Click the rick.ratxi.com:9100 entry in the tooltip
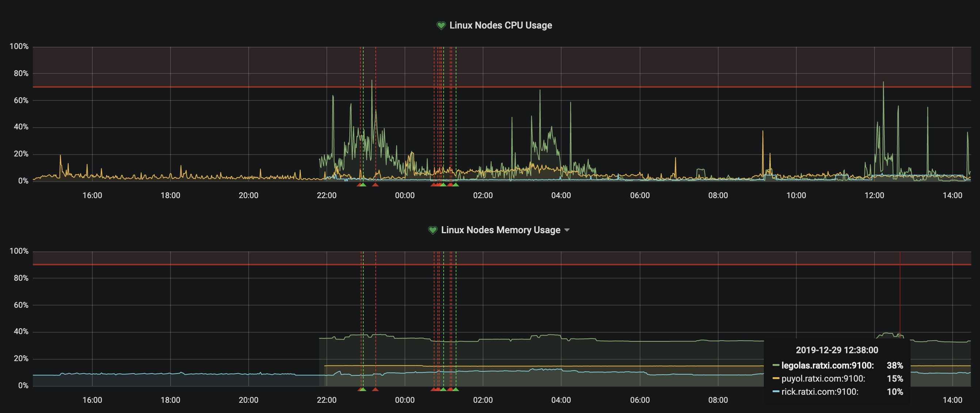This screenshot has height=413, width=980. point(819,392)
